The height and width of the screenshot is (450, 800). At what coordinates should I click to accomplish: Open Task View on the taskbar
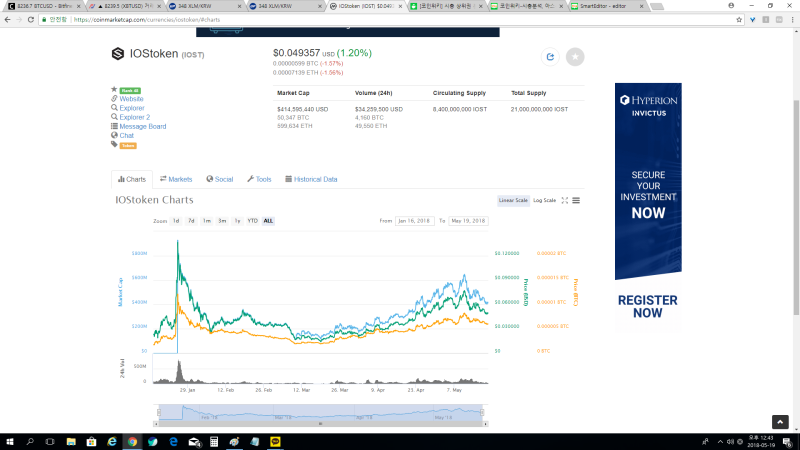(x=50, y=442)
